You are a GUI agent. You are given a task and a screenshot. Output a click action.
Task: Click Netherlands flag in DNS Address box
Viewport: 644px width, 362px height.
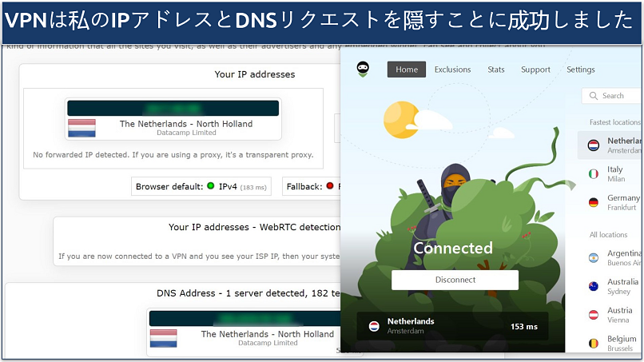164,338
